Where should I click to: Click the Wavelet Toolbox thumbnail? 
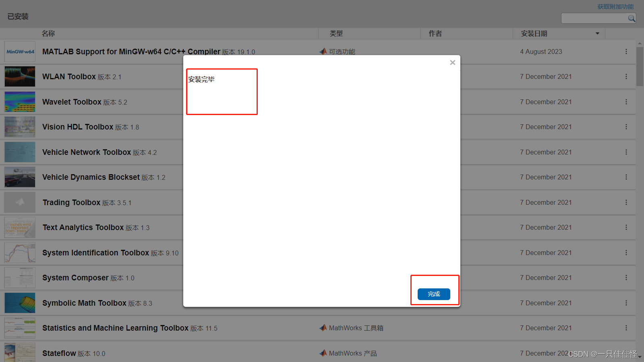point(20,102)
